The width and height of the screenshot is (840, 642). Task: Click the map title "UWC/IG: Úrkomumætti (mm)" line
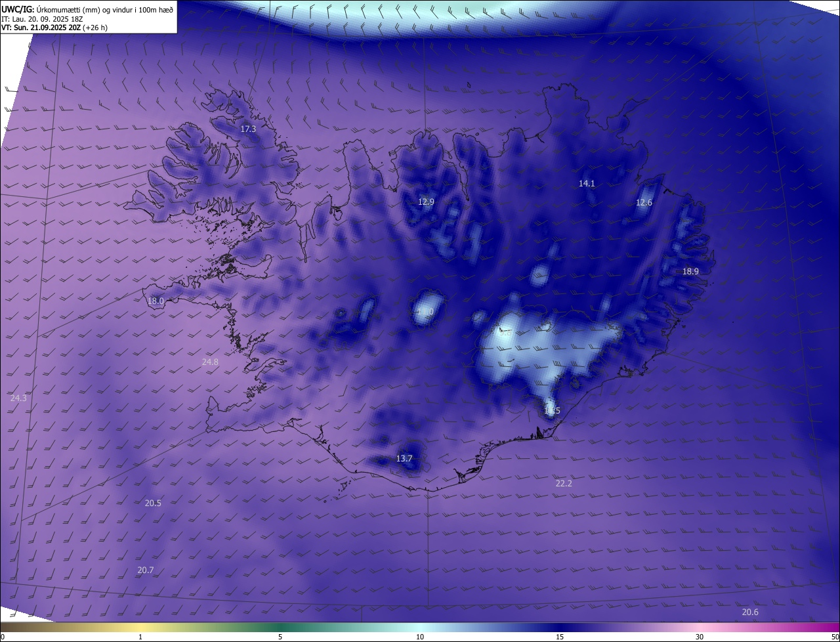coord(87,9)
